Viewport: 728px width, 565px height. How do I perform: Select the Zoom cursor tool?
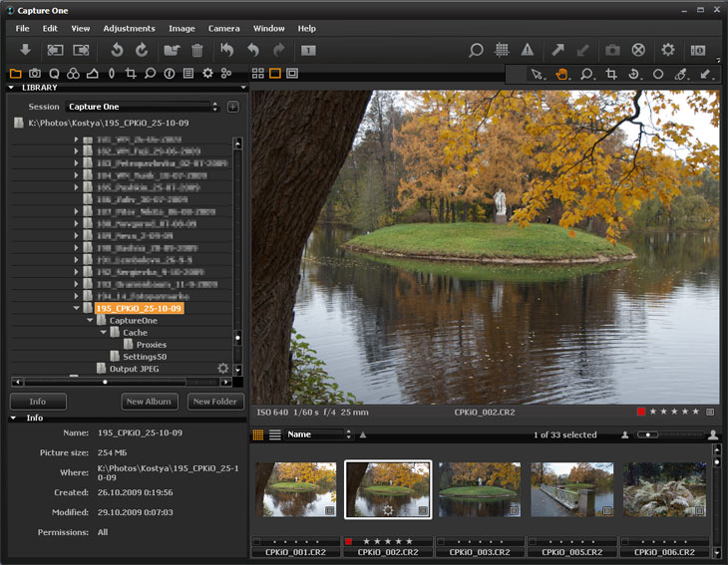(586, 74)
